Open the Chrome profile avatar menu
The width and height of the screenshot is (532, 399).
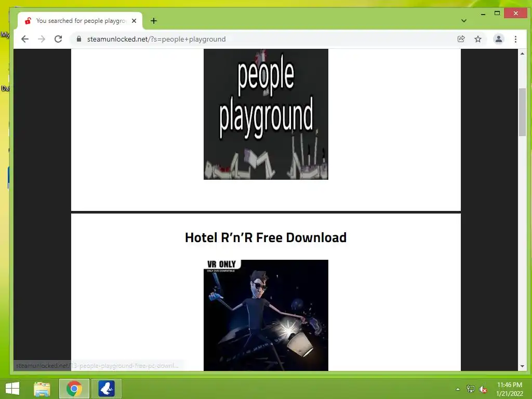click(x=498, y=39)
